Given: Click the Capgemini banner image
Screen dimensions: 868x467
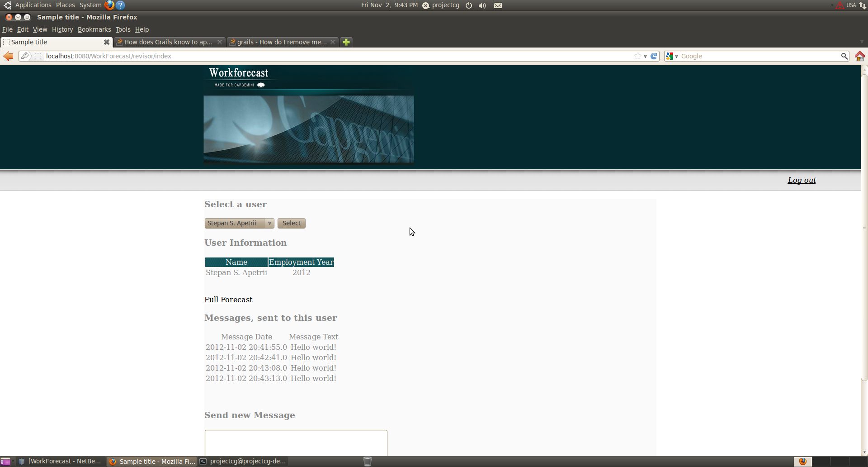Looking at the screenshot, I should [309, 129].
